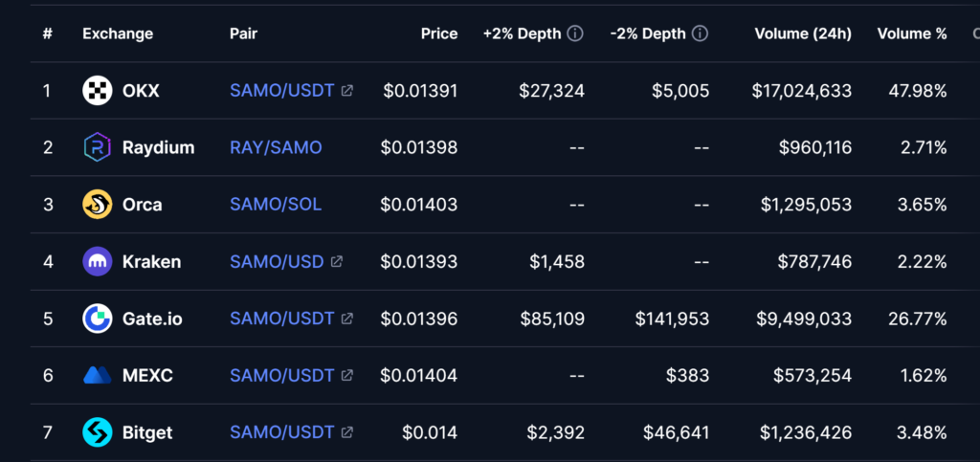The width and height of the screenshot is (980, 462).
Task: Open the SAMO/SOL pair on Orca
Action: pyautogui.click(x=276, y=205)
